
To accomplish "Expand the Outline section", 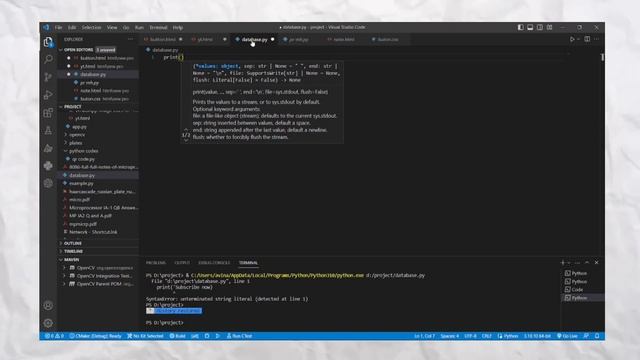I will pyautogui.click(x=73, y=243).
